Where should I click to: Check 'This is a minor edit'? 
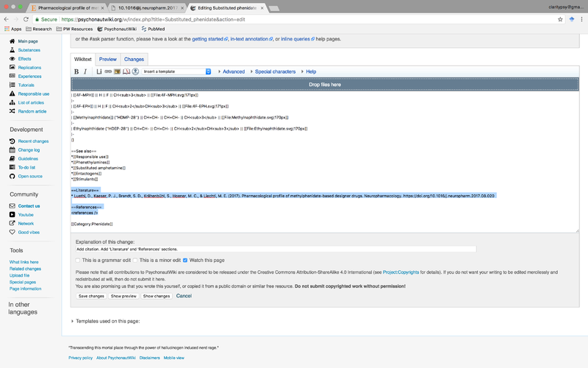[x=135, y=261]
